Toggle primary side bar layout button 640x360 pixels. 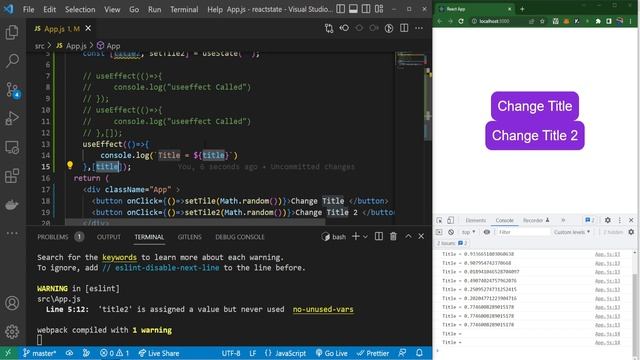tap(340, 9)
